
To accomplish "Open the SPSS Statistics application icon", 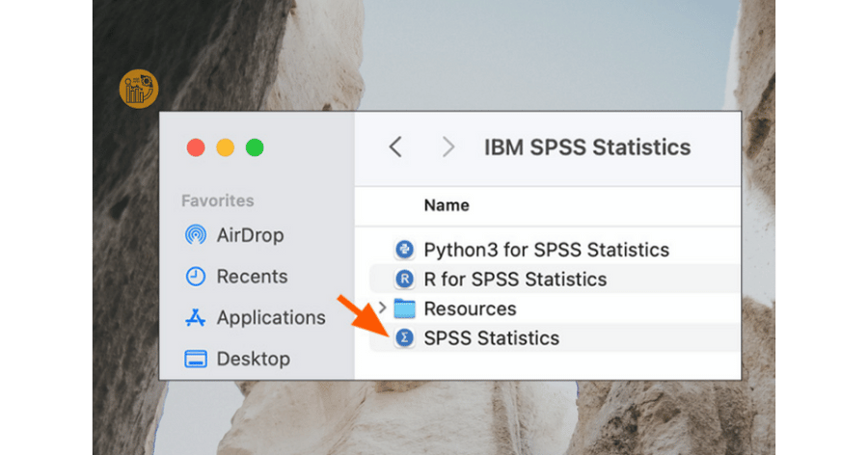I will pyautogui.click(x=405, y=337).
